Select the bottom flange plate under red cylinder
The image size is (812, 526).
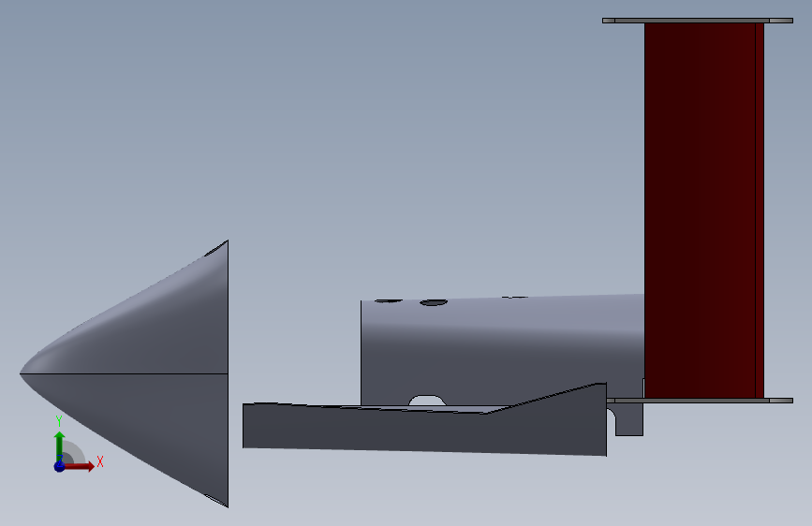click(x=699, y=401)
